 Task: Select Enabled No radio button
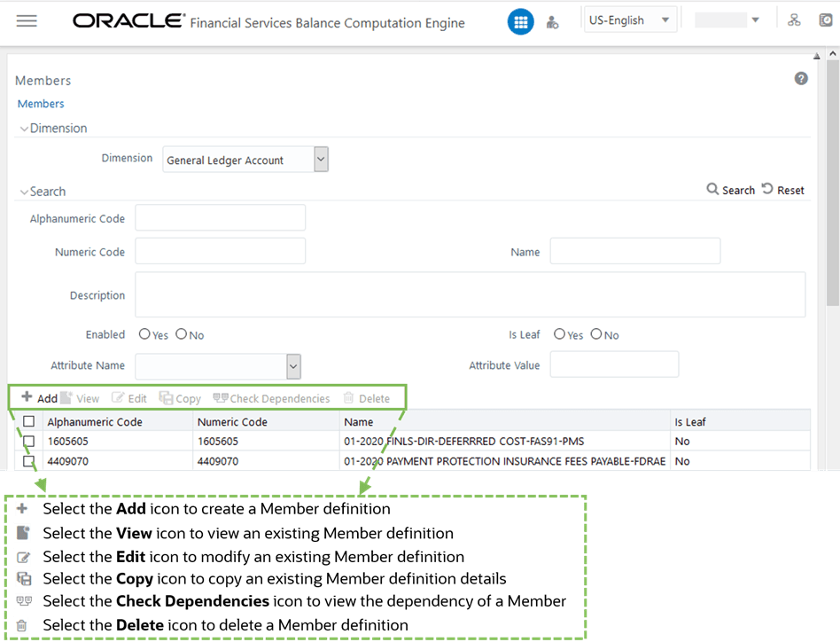181,334
